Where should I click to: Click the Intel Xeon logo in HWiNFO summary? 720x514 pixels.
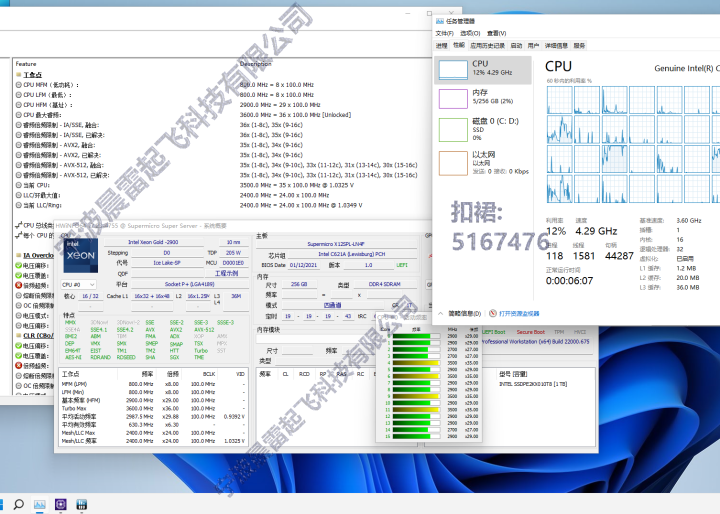coord(80,255)
